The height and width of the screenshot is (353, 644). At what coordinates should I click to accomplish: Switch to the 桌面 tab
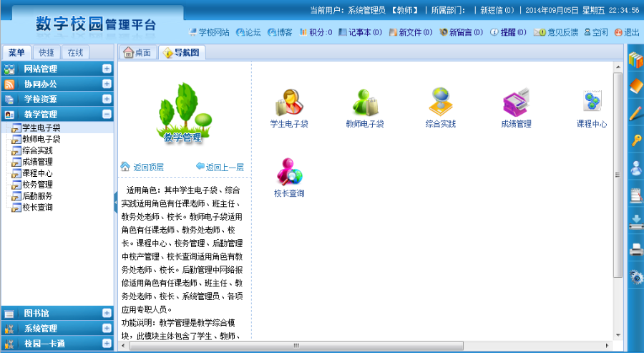pos(137,52)
